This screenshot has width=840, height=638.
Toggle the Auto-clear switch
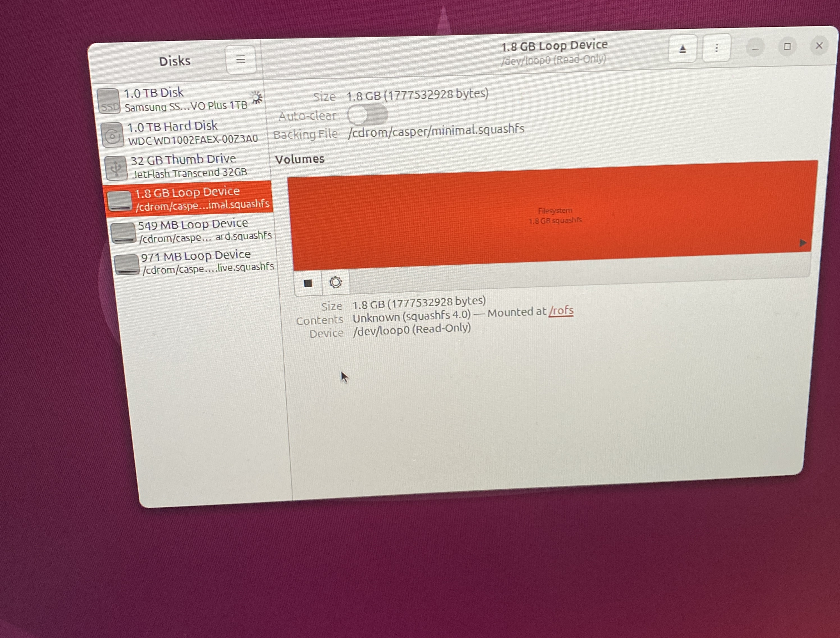click(x=367, y=115)
